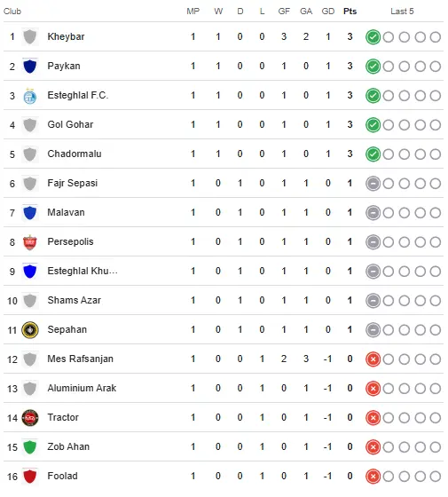Image resolution: width=448 pixels, height=497 pixels.
Task: Click the Zob Ahan green shield logo
Action: [x=30, y=447]
